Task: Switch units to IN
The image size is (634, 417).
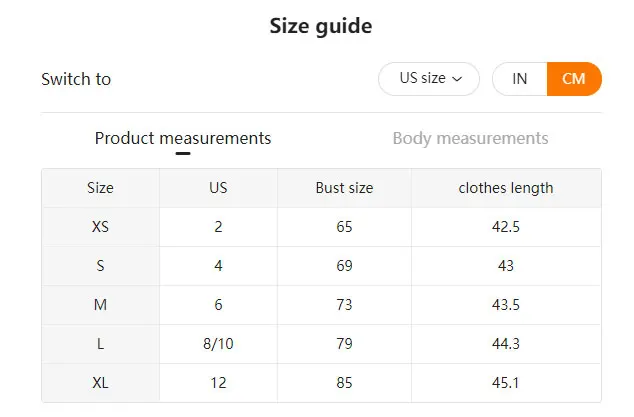Action: click(x=520, y=79)
